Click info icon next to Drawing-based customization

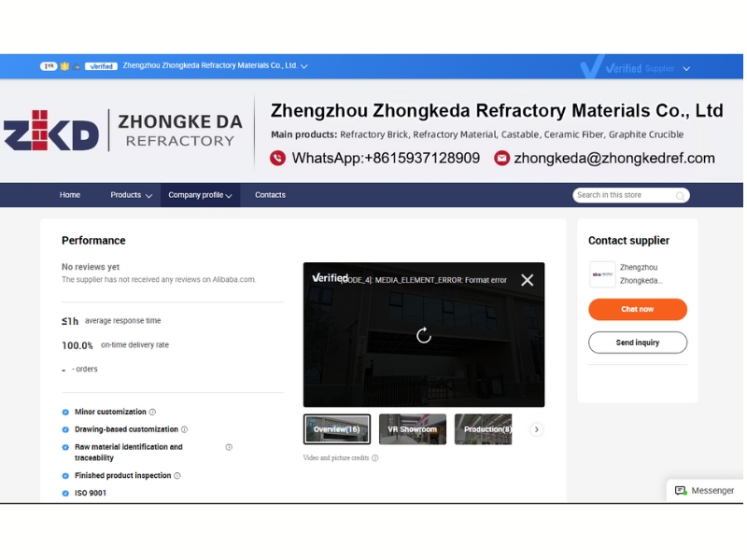click(184, 429)
